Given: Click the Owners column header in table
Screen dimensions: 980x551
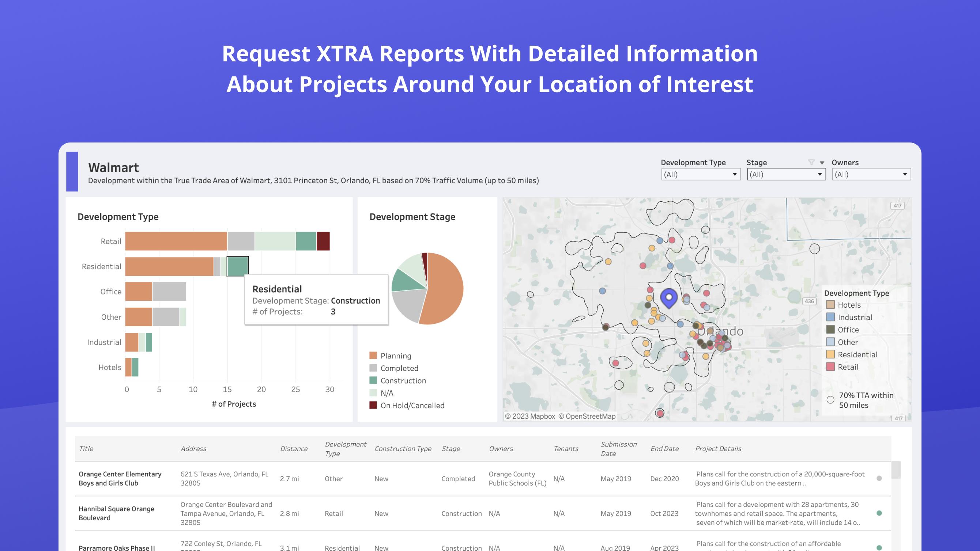Looking at the screenshot, I should (501, 449).
